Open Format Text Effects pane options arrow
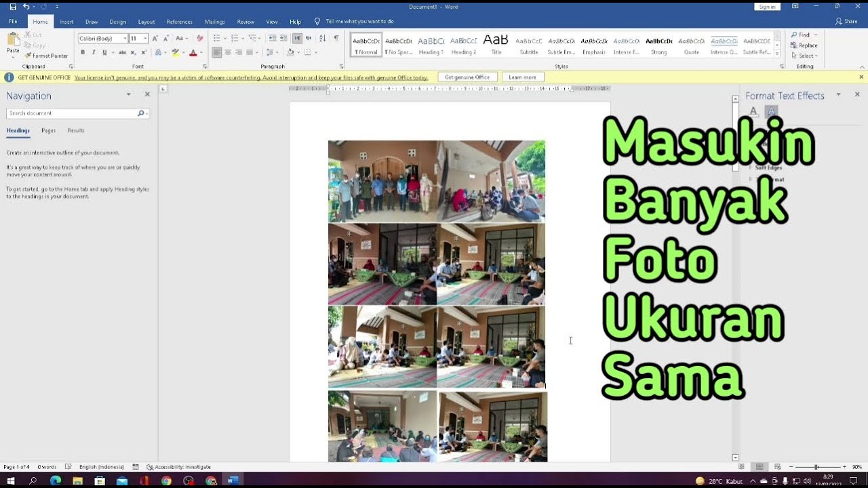Image resolution: width=868 pixels, height=488 pixels. click(x=838, y=95)
